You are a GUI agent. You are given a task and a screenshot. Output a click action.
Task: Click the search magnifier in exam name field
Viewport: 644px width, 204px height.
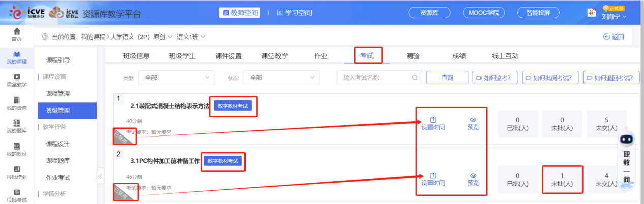pos(415,78)
